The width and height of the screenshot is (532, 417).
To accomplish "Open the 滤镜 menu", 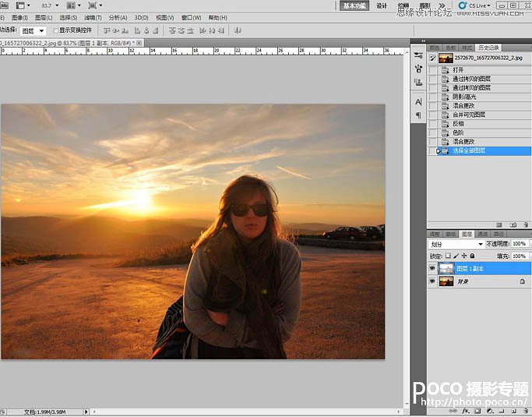I will (x=91, y=17).
